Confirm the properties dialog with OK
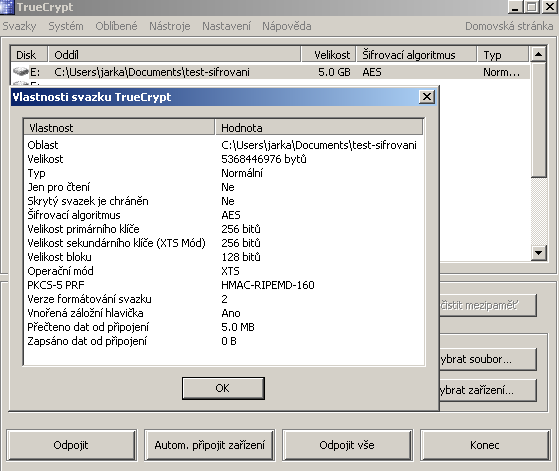Screen dimensions: 559x471 [223, 388]
